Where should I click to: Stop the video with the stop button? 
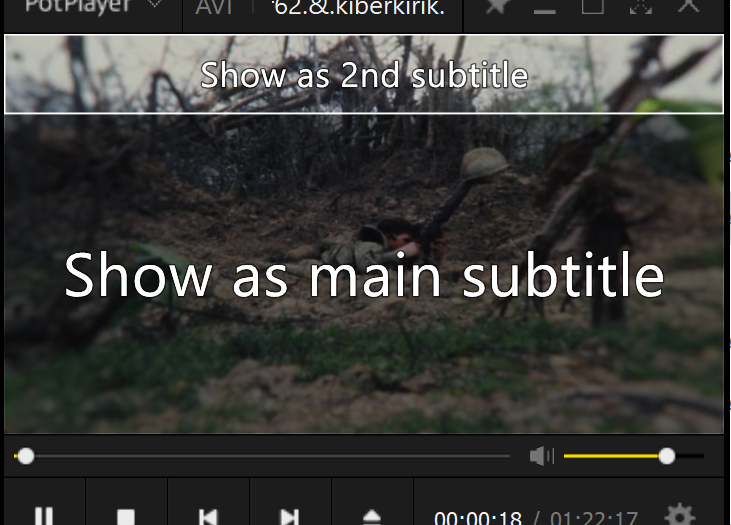126,517
